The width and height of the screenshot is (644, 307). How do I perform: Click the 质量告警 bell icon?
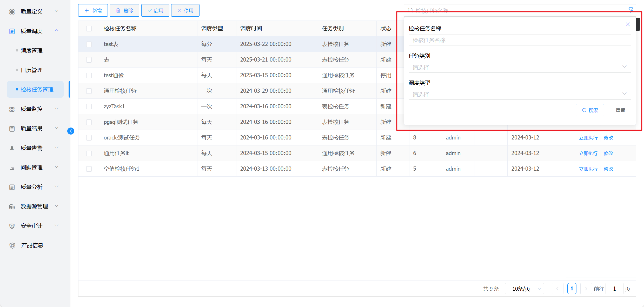point(12,148)
